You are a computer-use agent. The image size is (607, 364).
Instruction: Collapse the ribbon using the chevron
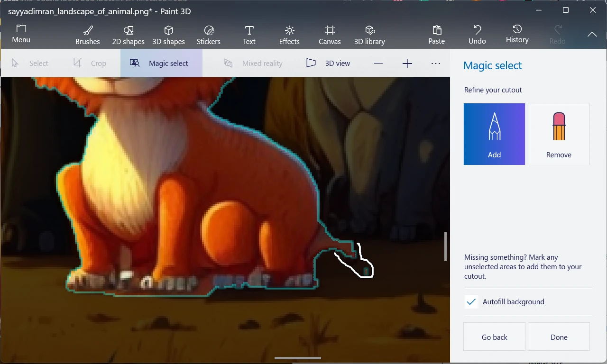(592, 34)
